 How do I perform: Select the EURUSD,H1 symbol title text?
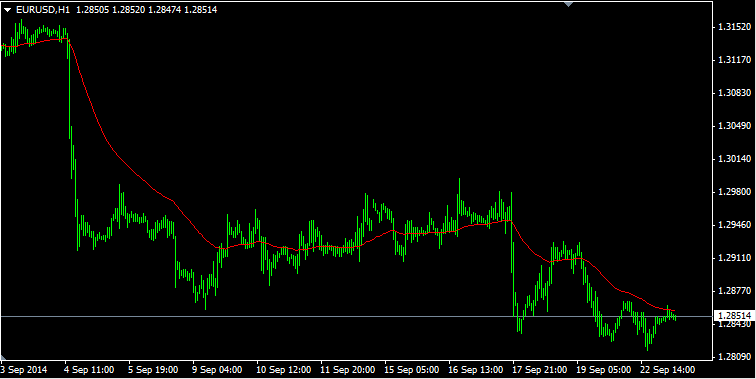[x=43, y=9]
